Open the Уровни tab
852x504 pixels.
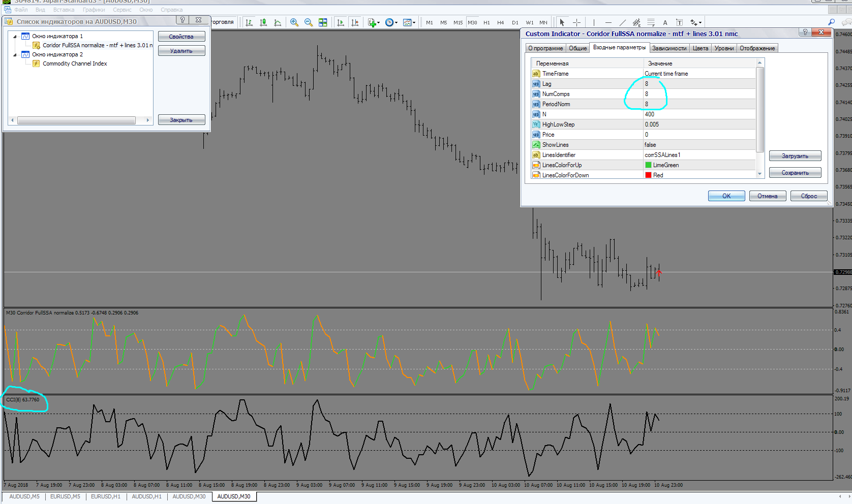click(724, 48)
